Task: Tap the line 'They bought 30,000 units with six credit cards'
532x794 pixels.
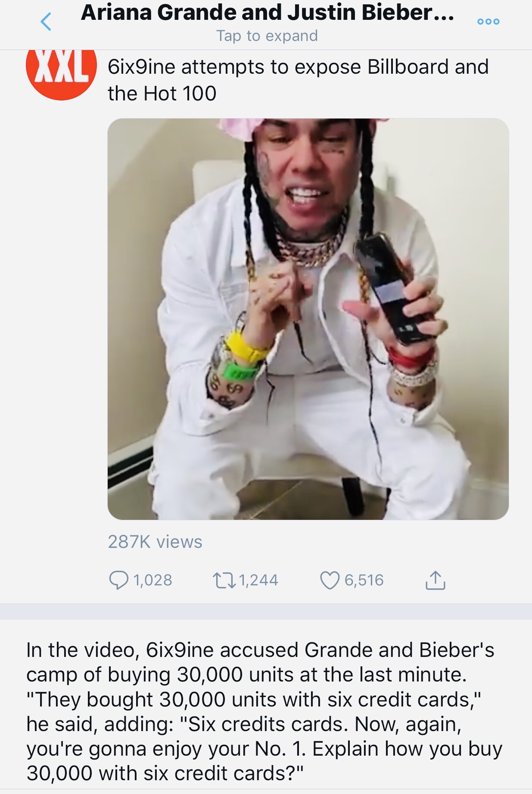Action: (254, 700)
